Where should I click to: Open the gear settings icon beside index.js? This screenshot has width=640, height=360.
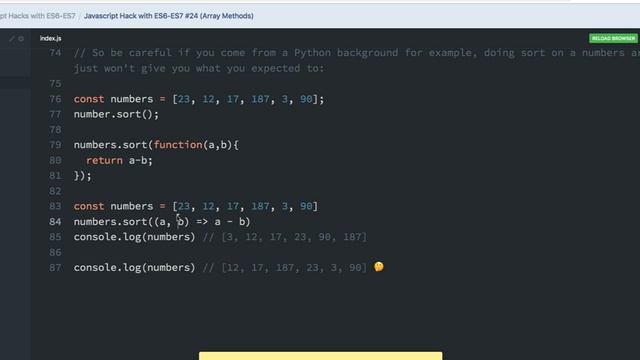click(21, 38)
